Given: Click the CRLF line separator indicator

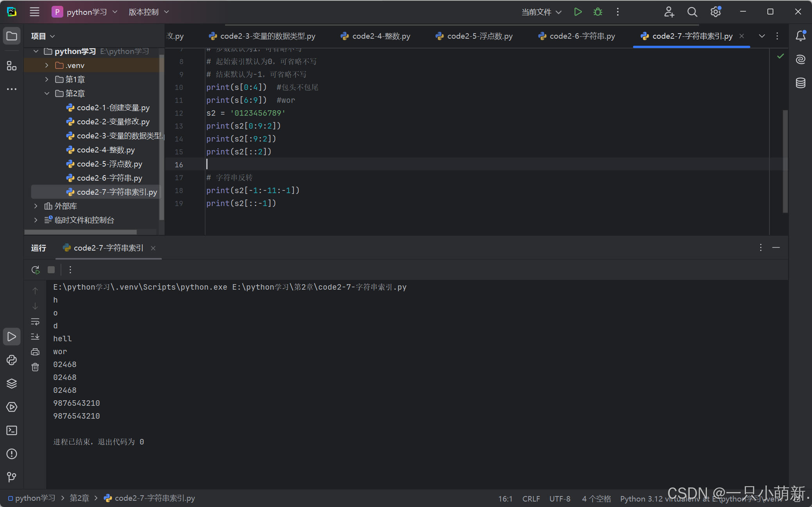Looking at the screenshot, I should pyautogui.click(x=531, y=498).
